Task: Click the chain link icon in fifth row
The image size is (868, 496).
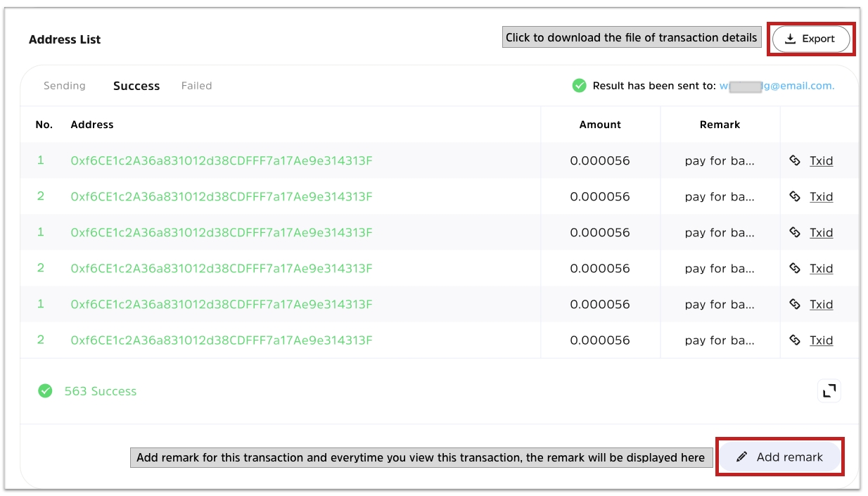Action: pos(795,304)
